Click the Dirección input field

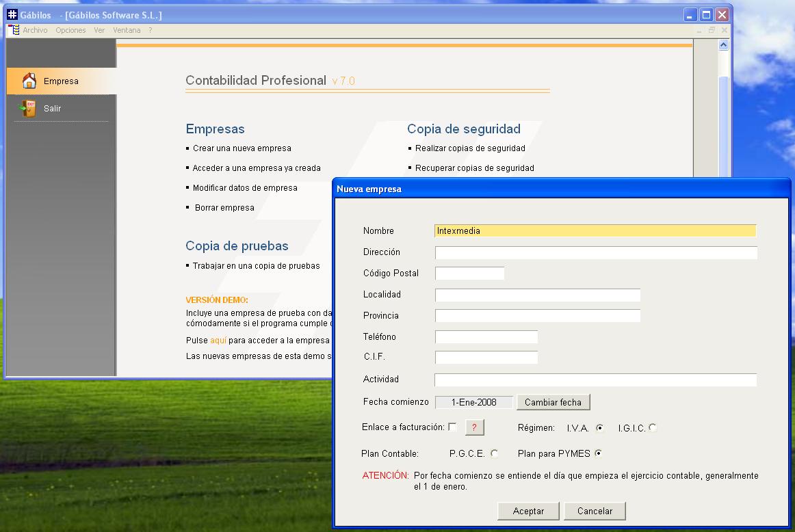[597, 252]
